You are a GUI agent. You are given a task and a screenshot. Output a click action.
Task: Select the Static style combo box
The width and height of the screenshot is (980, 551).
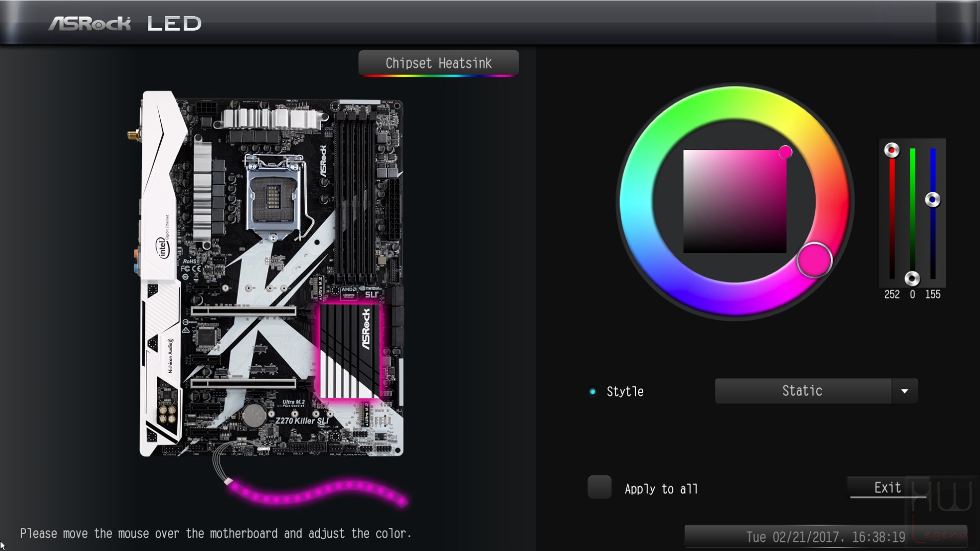(x=816, y=391)
